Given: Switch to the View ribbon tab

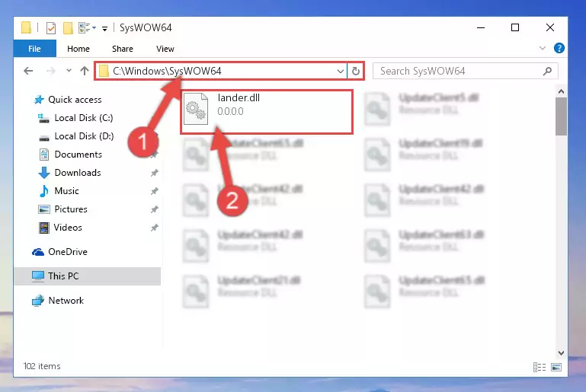Looking at the screenshot, I should pos(165,49).
